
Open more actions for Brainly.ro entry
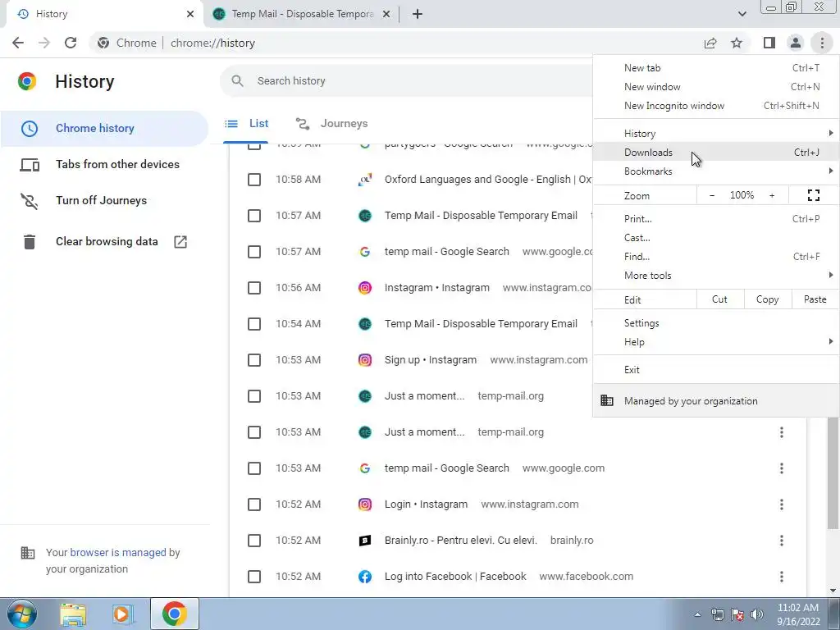click(x=782, y=541)
